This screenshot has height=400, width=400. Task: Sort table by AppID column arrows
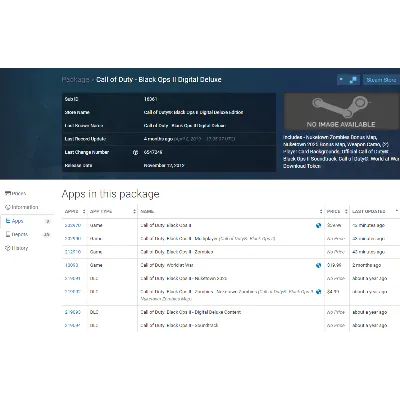[84, 211]
